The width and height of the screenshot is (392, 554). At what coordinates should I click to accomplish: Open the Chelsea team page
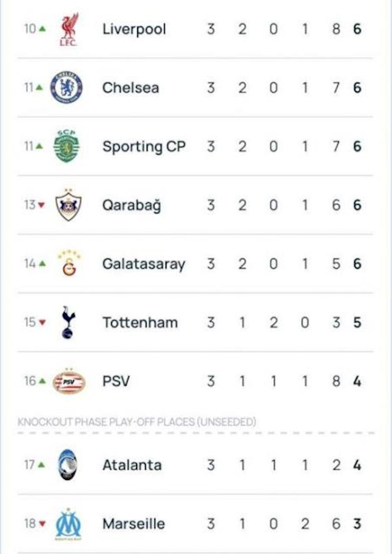click(x=130, y=88)
